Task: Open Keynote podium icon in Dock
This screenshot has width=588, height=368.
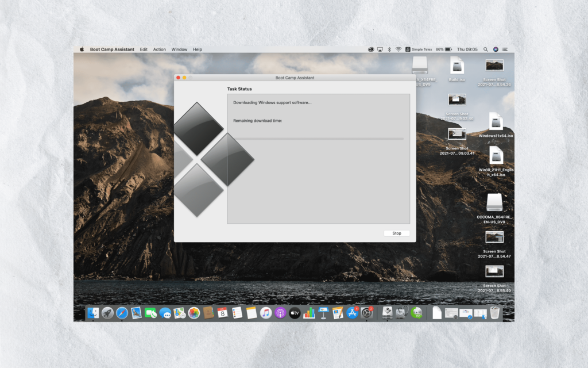Action: 323,313
